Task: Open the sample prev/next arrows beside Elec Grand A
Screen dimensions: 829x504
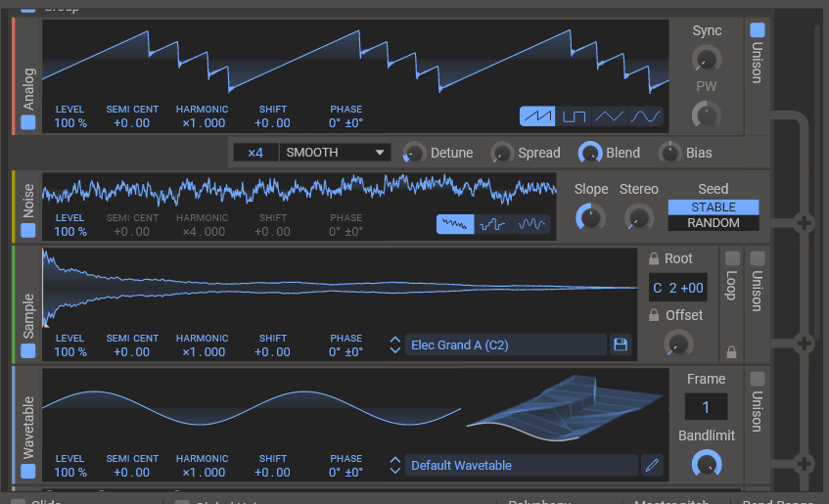Action: [x=395, y=344]
